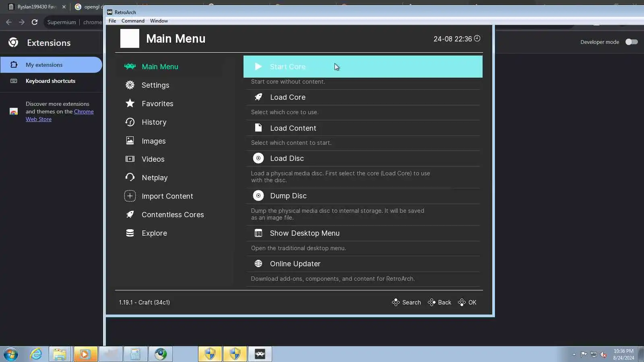644x362 pixels.
Task: Open the Command menu in RetroArch
Action: [x=133, y=21]
